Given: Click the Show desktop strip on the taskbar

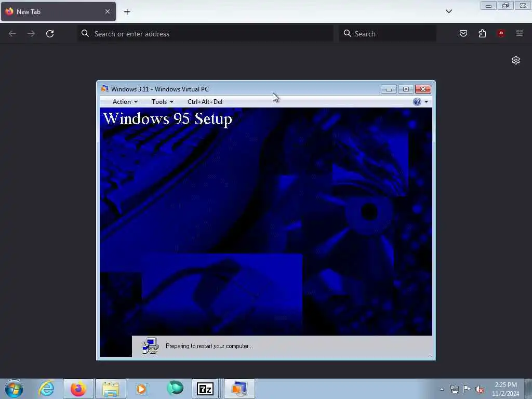Looking at the screenshot, I should (x=528, y=389).
